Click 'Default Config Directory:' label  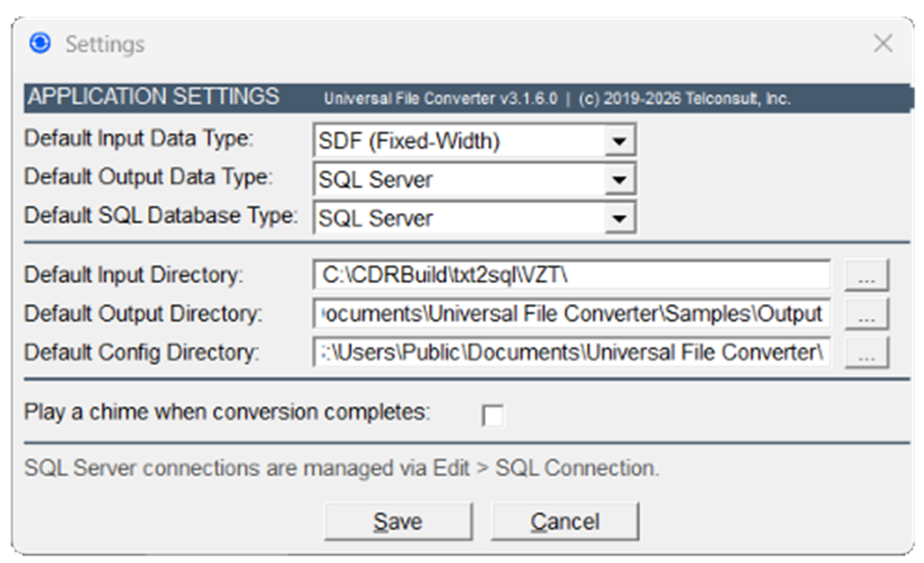coord(142,352)
